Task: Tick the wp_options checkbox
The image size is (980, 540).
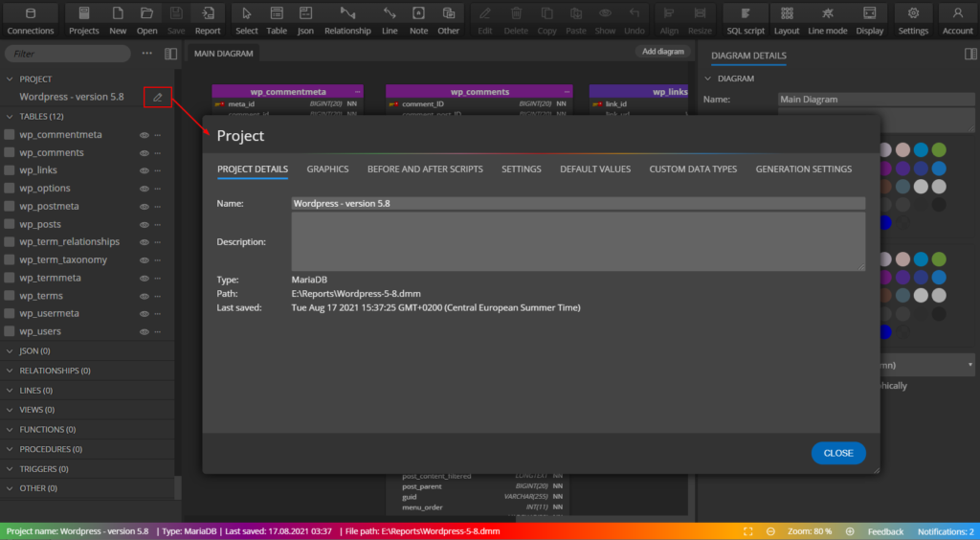Action: click(10, 188)
